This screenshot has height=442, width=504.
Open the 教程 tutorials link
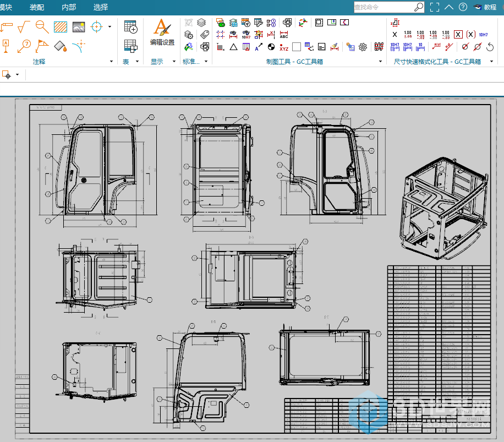pos(485,7)
